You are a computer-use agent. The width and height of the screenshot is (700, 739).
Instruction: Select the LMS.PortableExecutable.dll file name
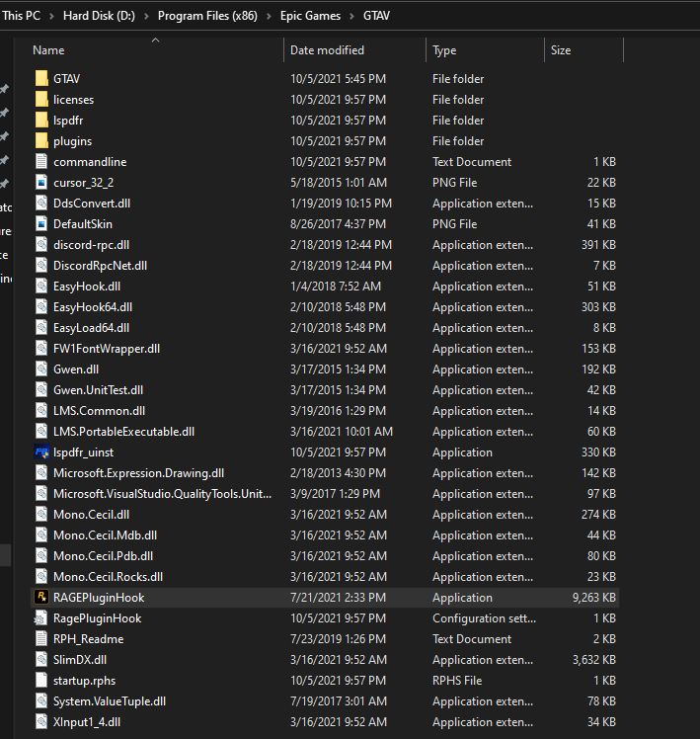click(123, 431)
